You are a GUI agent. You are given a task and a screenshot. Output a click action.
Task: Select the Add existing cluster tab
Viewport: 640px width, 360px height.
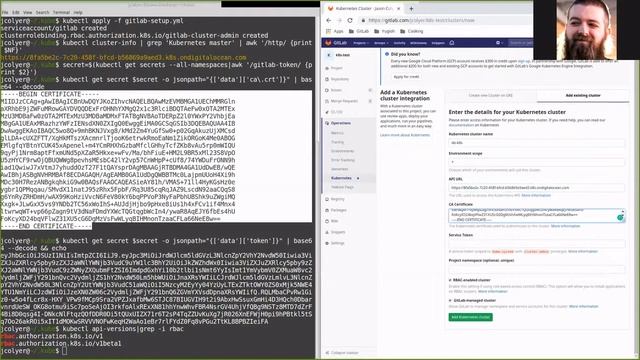[x=583, y=96]
